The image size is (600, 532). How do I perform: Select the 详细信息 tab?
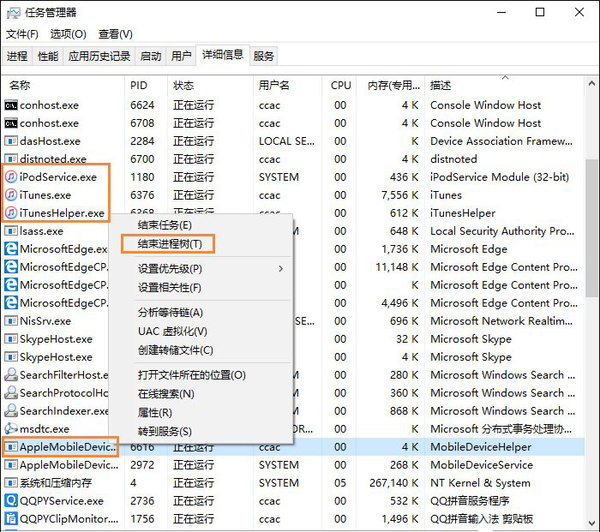tap(223, 55)
